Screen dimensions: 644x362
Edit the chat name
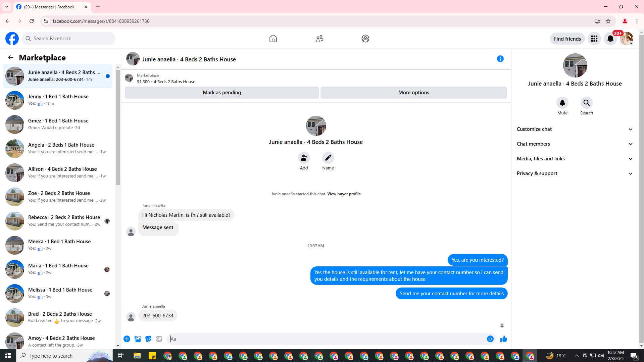point(328,158)
